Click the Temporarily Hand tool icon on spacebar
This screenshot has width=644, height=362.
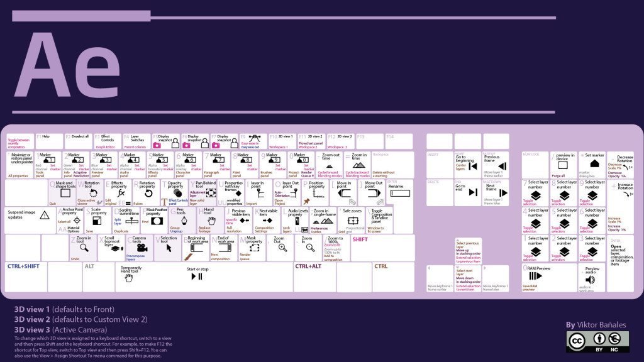point(129,278)
